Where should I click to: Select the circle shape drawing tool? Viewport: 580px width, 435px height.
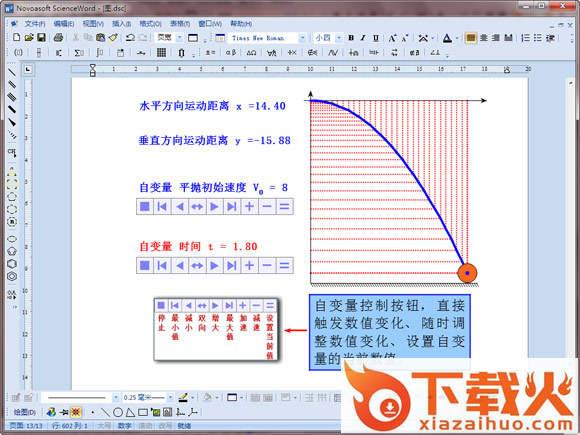tap(118, 412)
